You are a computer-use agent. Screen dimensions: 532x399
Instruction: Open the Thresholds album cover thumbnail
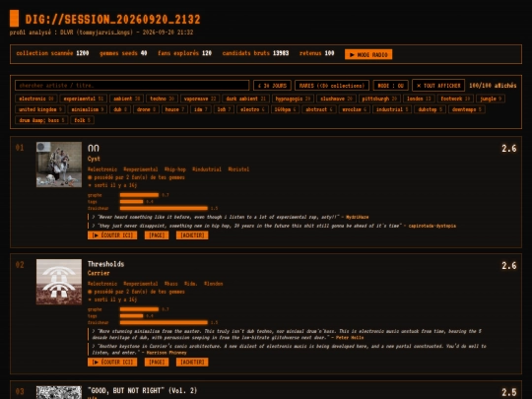(x=59, y=282)
